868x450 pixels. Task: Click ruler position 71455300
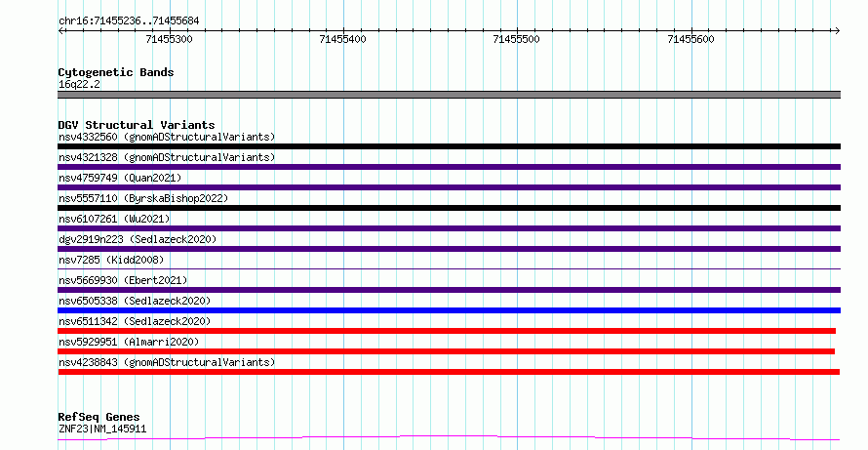tap(170, 39)
